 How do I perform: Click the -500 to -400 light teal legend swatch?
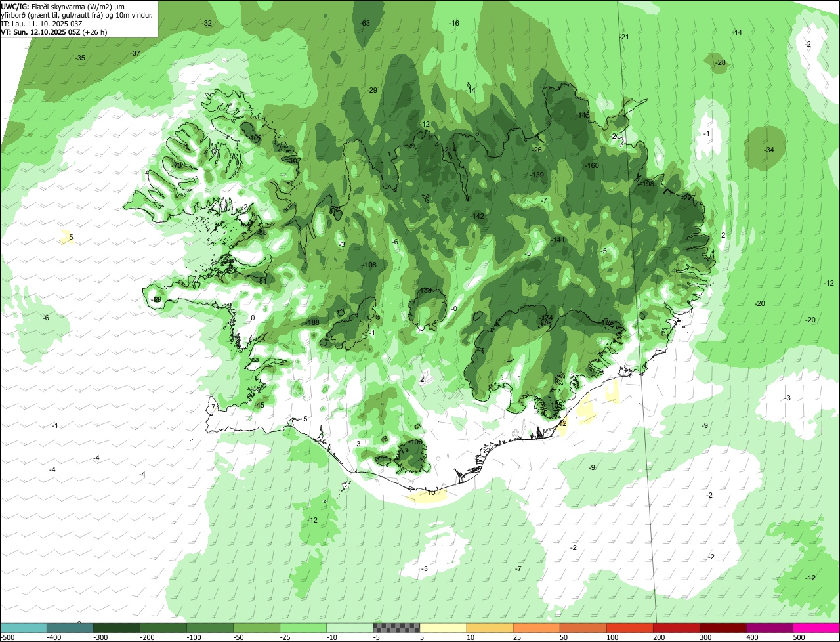point(23,628)
